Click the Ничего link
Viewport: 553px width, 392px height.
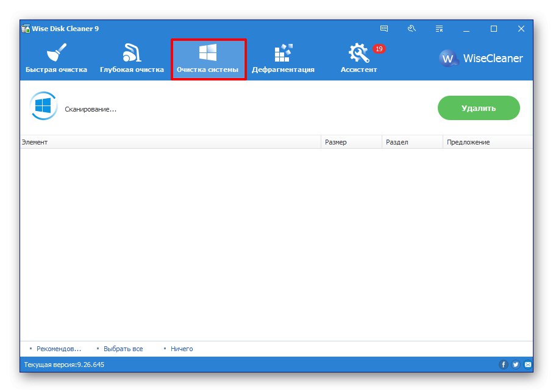182,349
